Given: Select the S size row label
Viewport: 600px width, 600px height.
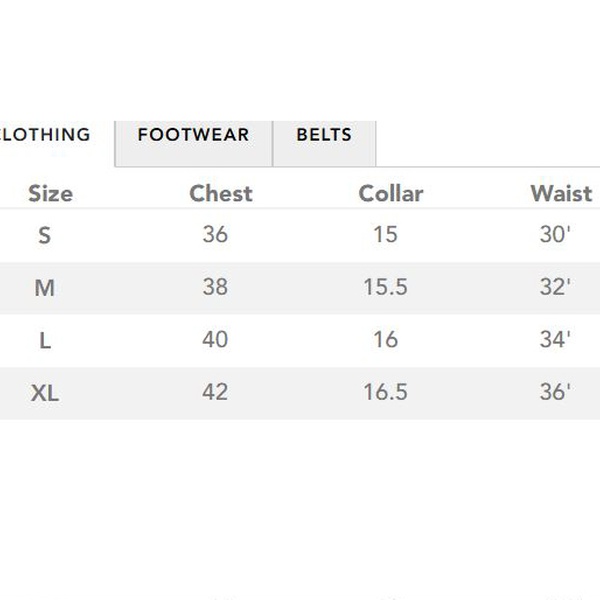Looking at the screenshot, I should (x=44, y=236).
